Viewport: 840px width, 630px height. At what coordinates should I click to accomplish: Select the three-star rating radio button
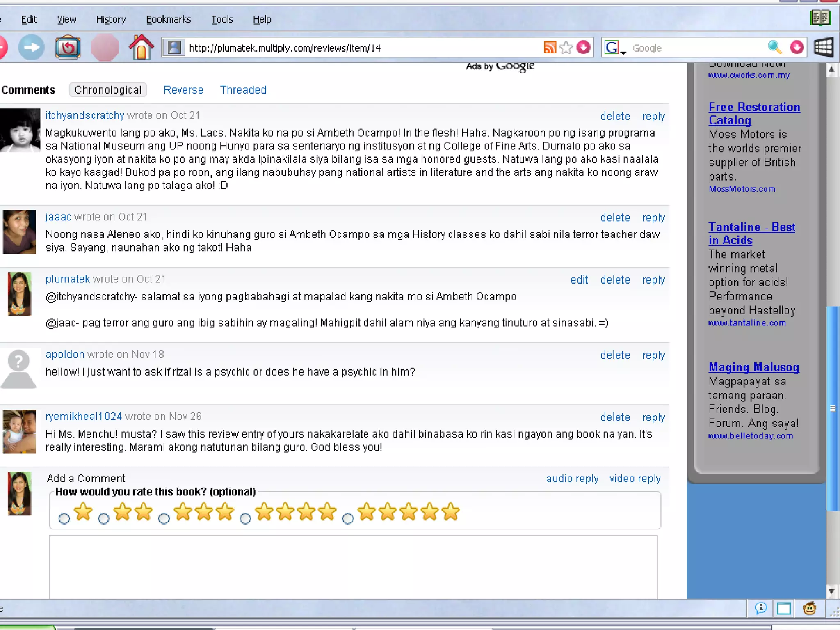pos(164,518)
